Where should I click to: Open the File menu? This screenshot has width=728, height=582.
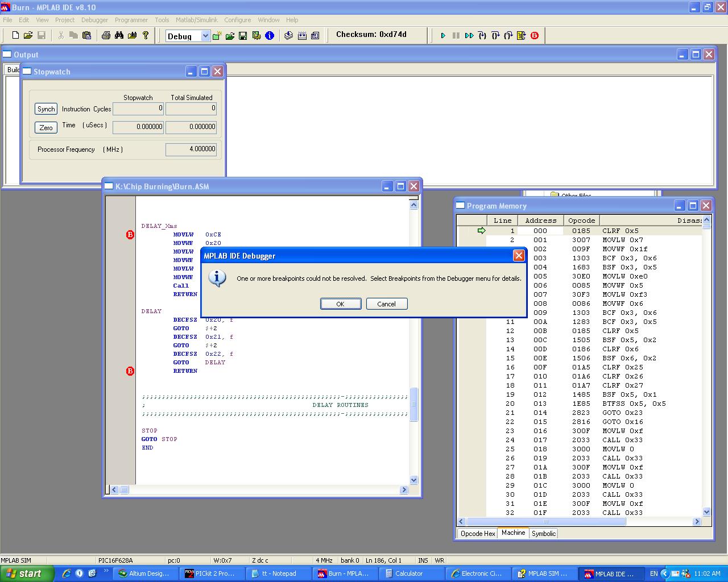7,20
